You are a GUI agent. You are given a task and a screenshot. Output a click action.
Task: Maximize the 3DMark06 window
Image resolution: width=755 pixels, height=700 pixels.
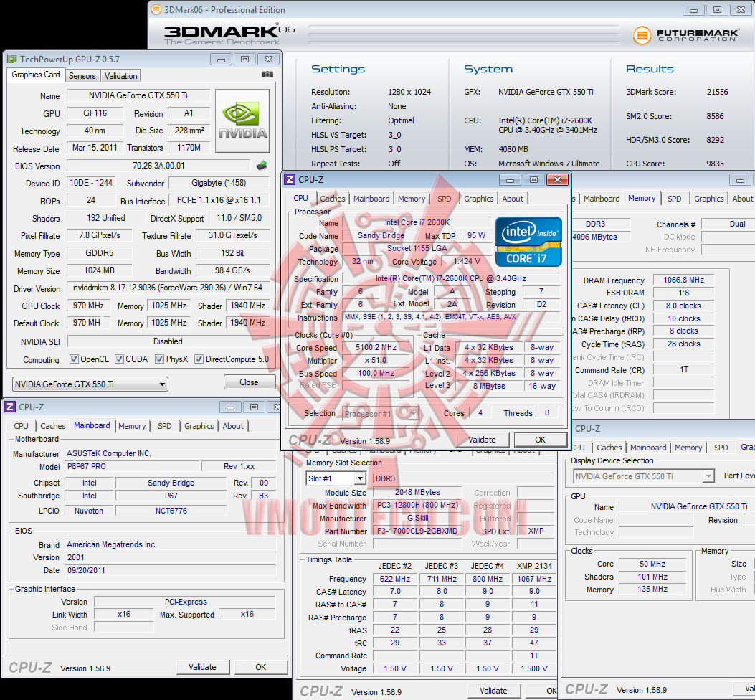718,9
